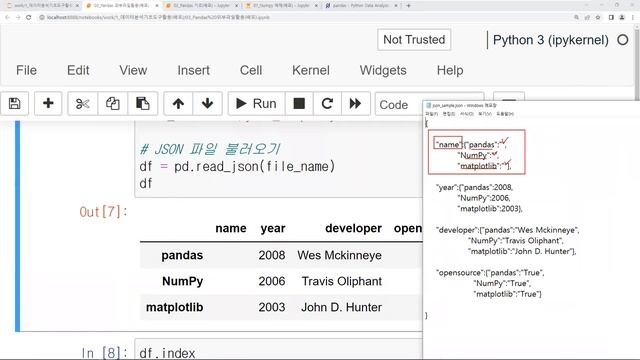Open the browser side panel icon
The width and height of the screenshot is (640, 360).
[611, 18]
